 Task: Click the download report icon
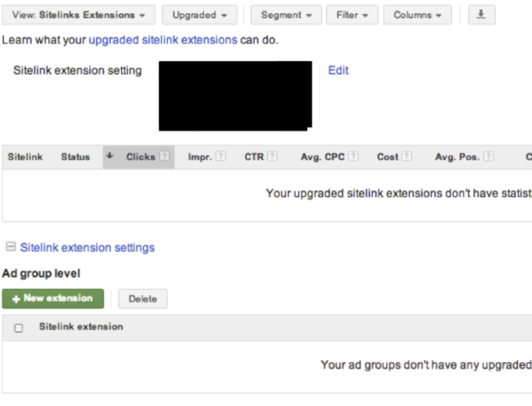click(x=481, y=15)
